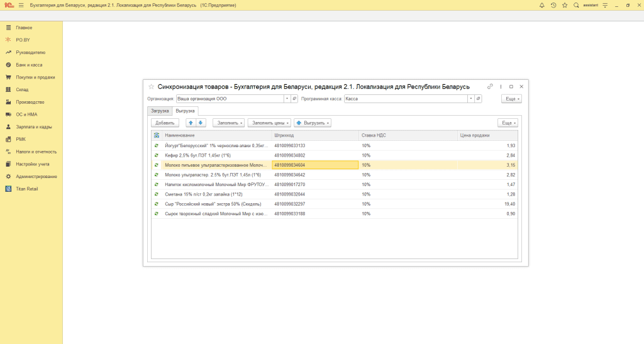Select Сыр "Российский новый" row name
The image size is (644, 344).
[216, 204]
